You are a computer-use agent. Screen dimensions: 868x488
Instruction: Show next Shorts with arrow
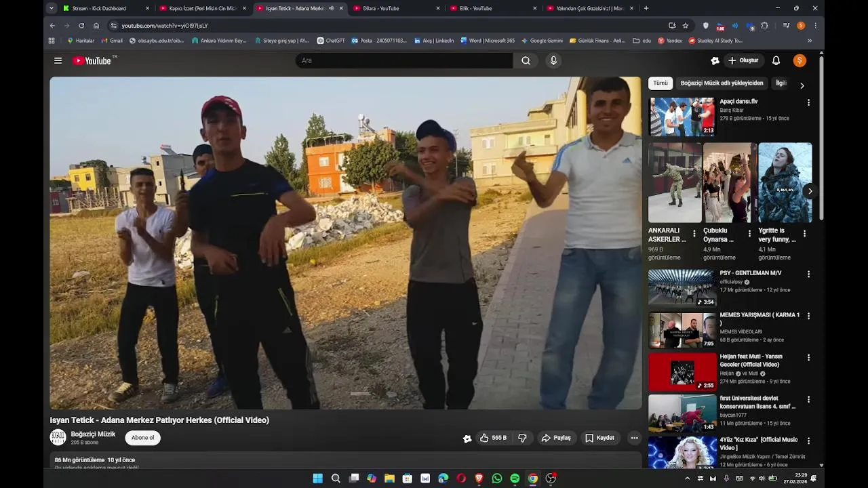tap(810, 191)
